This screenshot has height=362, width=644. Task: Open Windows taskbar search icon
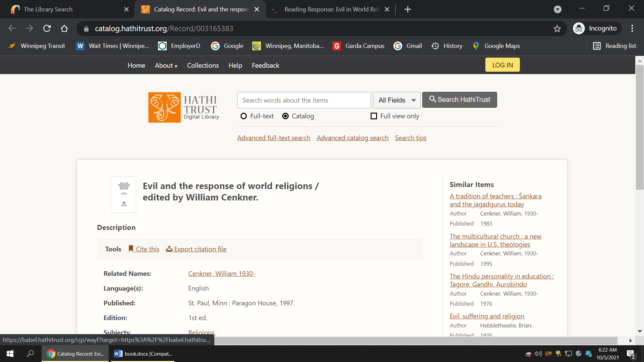pos(30,354)
